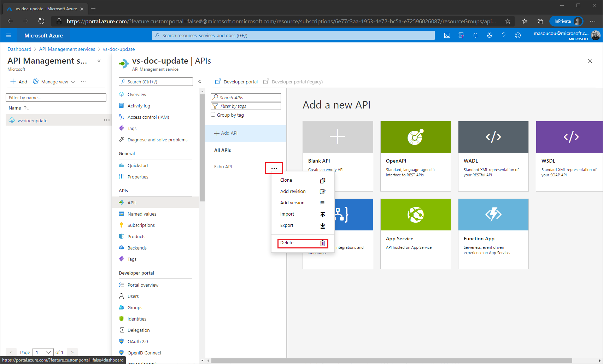The image size is (603, 364).
Task: Select the Blank API tile
Action: tap(338, 156)
